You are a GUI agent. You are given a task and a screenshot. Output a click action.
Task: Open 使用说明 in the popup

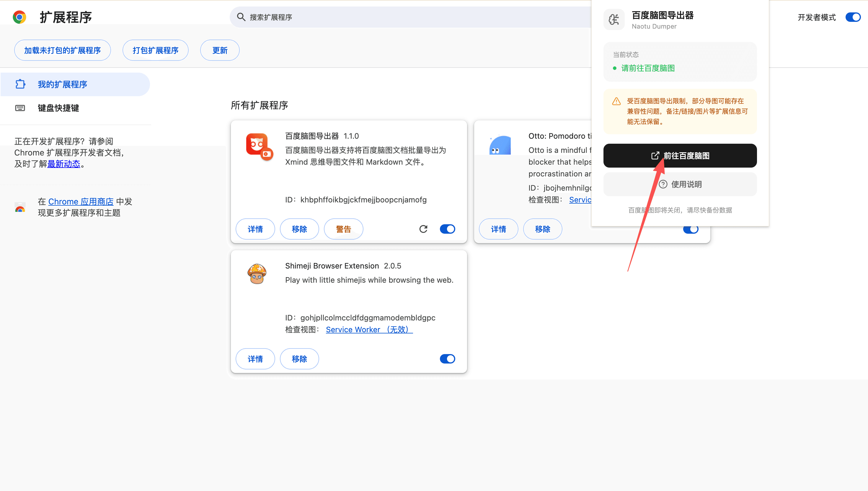pyautogui.click(x=680, y=184)
